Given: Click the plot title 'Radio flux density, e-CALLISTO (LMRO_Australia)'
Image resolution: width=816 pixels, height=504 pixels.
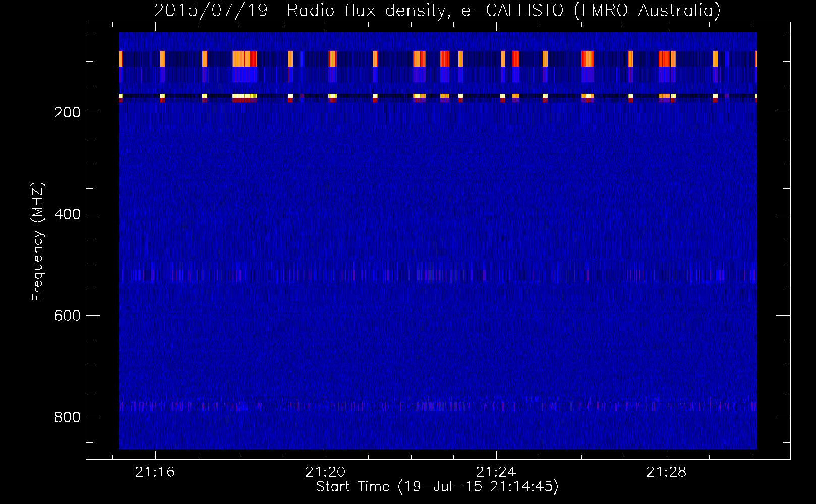Looking at the screenshot, I should [x=504, y=10].
